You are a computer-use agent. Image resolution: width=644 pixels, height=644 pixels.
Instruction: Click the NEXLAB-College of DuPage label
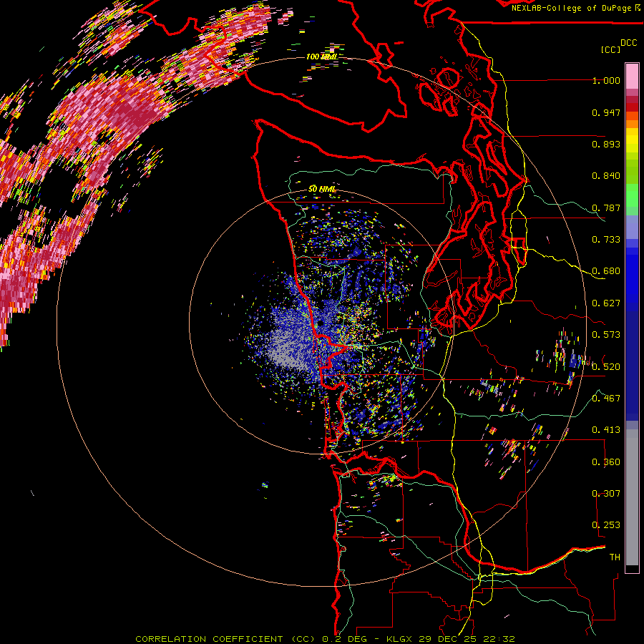point(572,8)
